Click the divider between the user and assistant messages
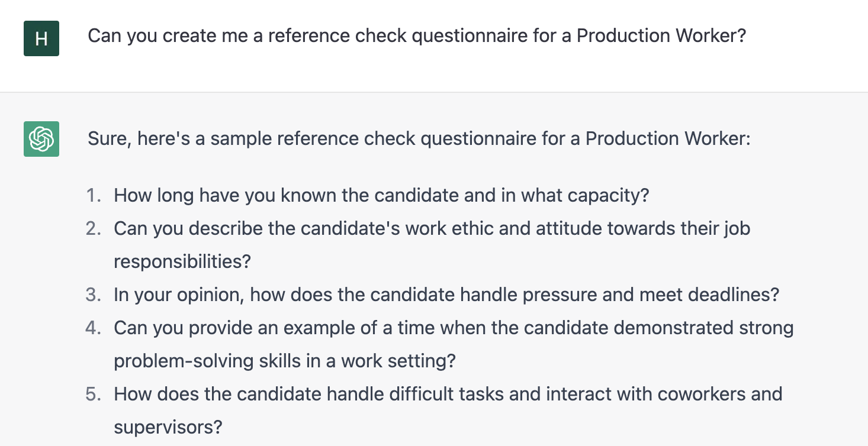 pyautogui.click(x=434, y=92)
